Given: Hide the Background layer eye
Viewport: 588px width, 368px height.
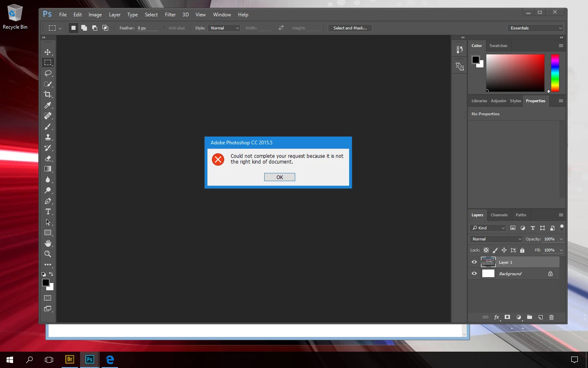Looking at the screenshot, I should point(474,274).
